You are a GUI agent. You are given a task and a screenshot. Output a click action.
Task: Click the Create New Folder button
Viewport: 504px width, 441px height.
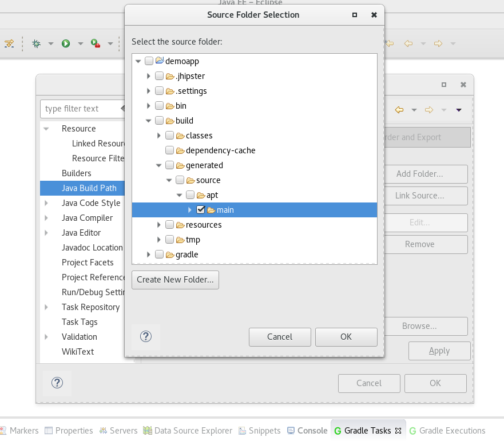175,280
